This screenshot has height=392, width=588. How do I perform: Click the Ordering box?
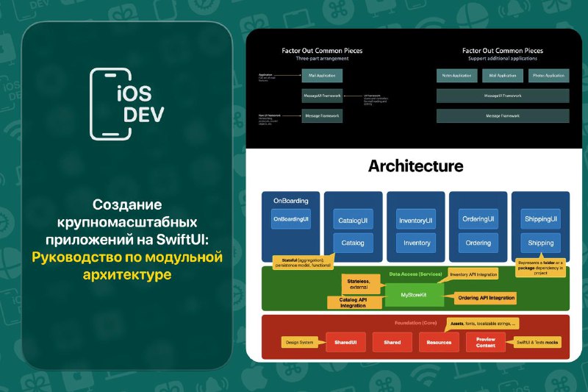coord(478,243)
